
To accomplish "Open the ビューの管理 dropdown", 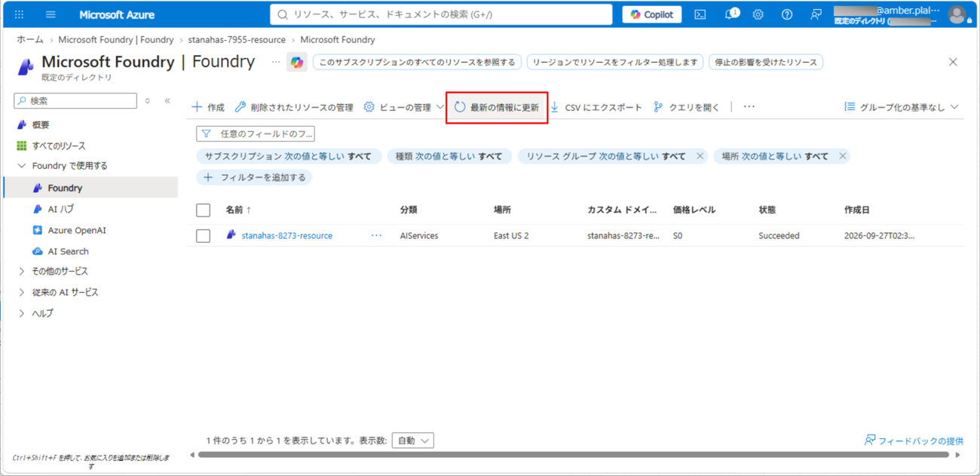I will (x=404, y=107).
